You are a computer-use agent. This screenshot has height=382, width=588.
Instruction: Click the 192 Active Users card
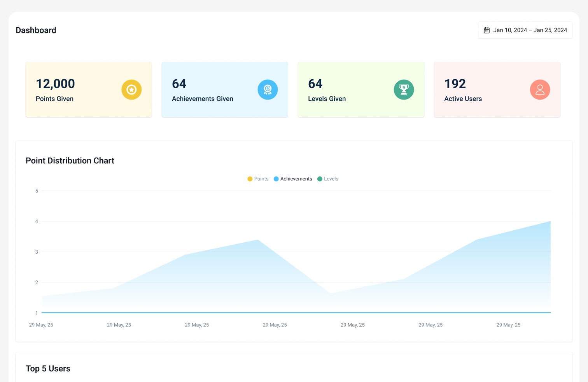[497, 89]
